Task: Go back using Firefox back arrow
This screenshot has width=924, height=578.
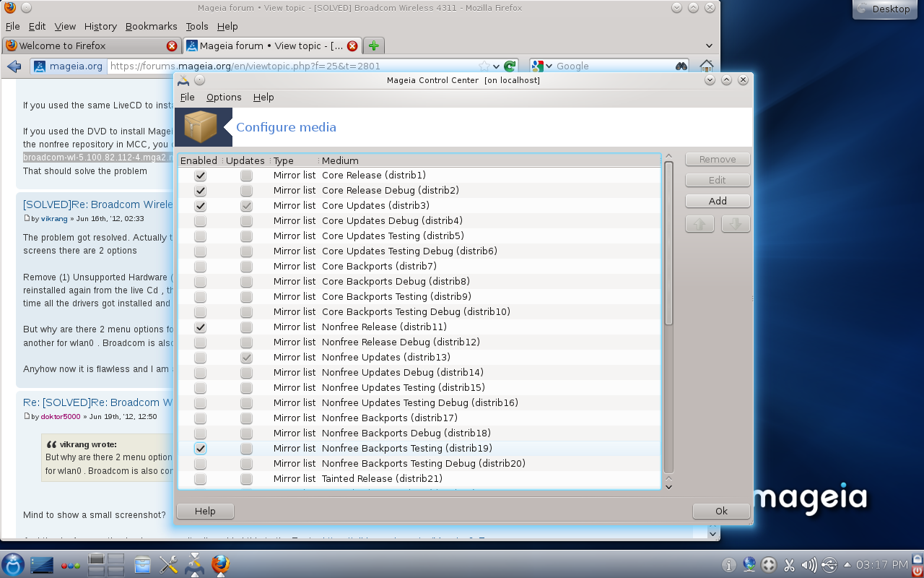Action: click(14, 66)
